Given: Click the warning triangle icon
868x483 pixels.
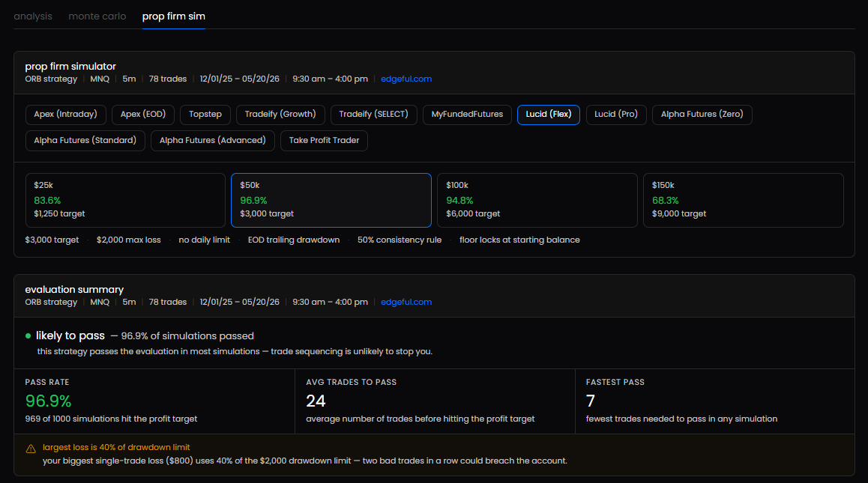Looking at the screenshot, I should tap(31, 449).
